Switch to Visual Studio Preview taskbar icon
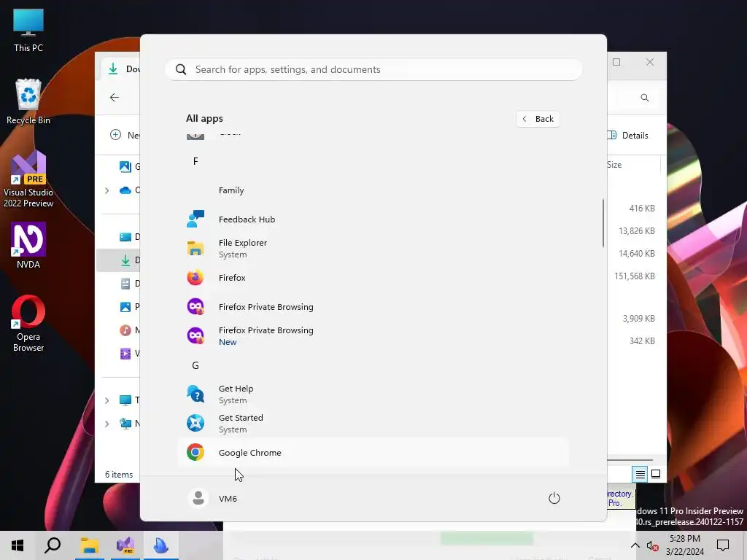The image size is (747, 560). (125, 545)
